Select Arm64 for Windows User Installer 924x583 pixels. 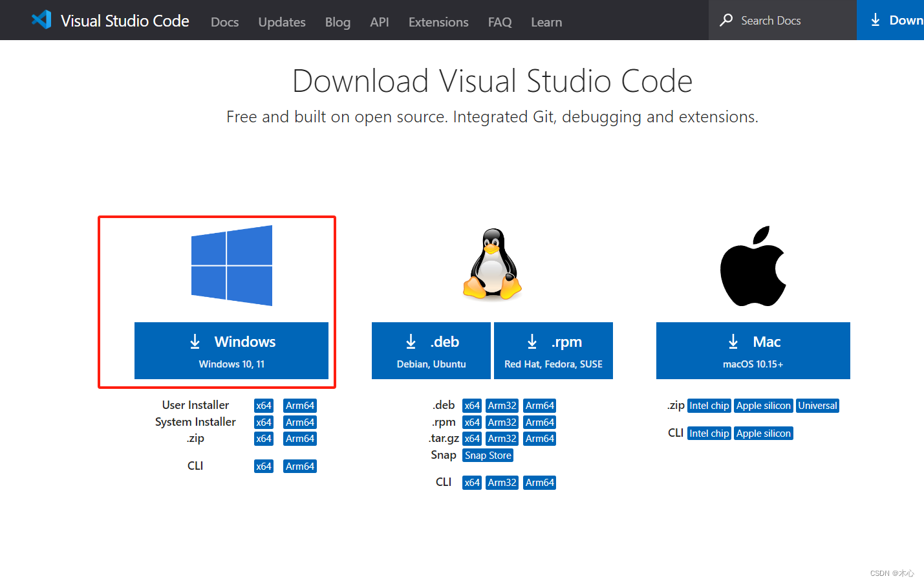click(300, 406)
